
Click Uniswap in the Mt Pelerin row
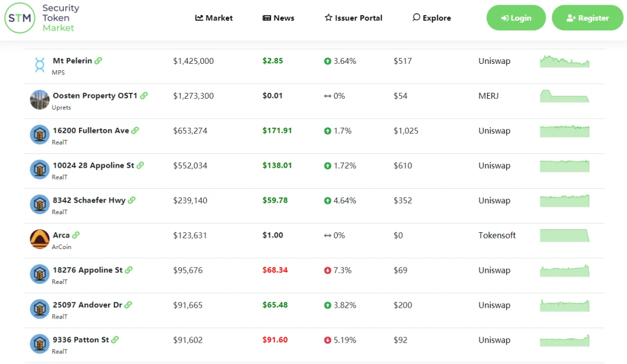tap(494, 61)
